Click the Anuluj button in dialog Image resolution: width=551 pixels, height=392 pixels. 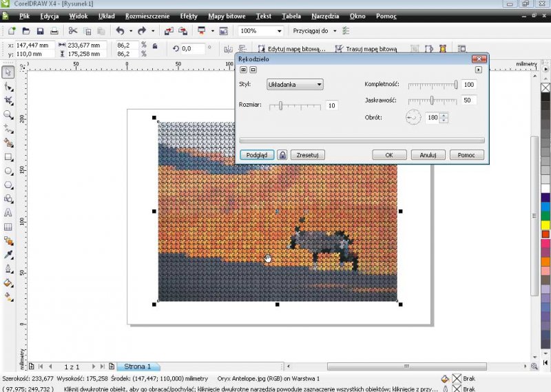[x=428, y=155]
